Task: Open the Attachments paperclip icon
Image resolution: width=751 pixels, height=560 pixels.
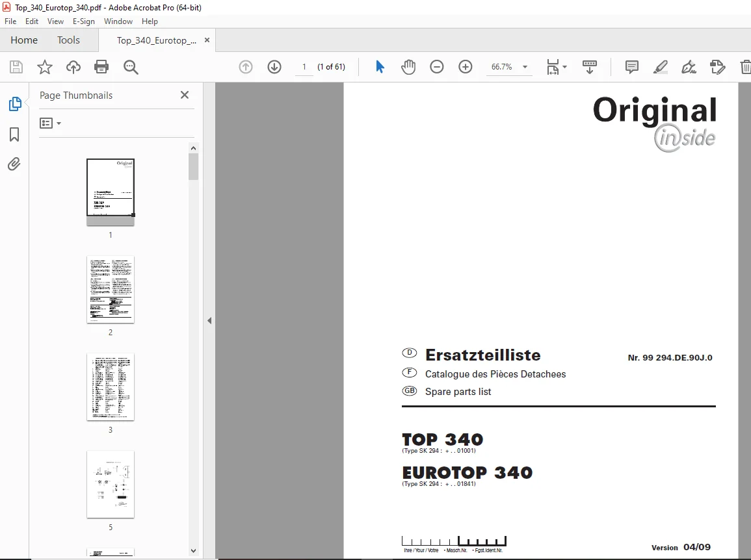Action: tap(14, 164)
